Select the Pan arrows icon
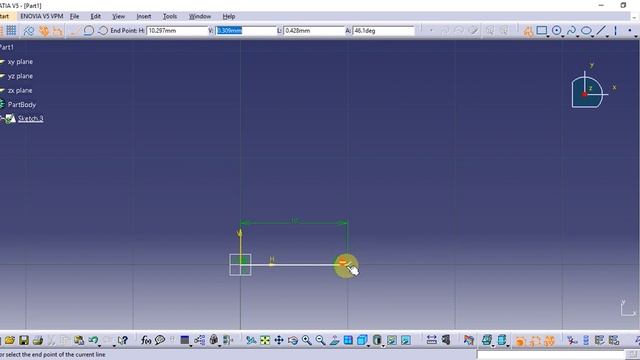The height and width of the screenshot is (360, 640). [x=279, y=340]
